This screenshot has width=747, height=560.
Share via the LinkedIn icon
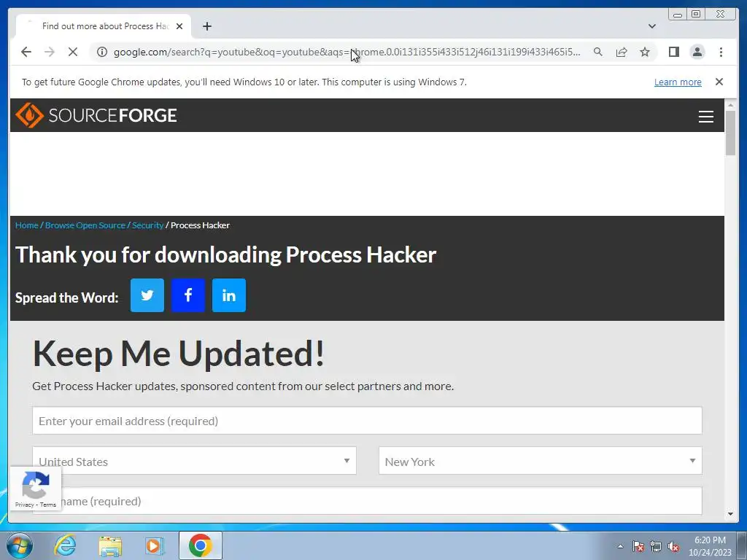[x=229, y=295]
